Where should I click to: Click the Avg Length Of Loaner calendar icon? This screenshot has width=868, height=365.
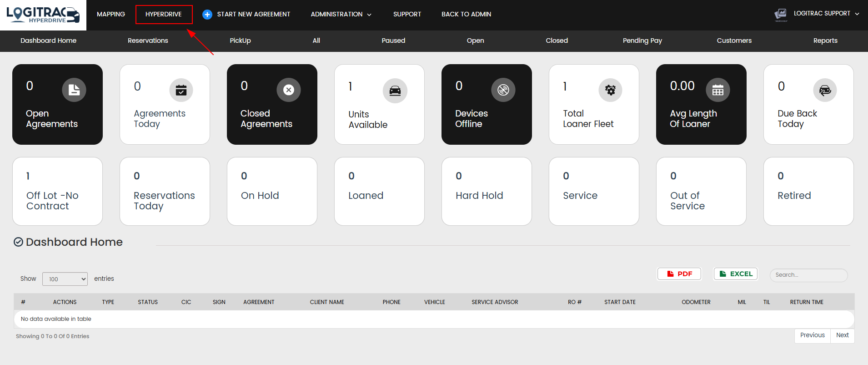pos(717,90)
